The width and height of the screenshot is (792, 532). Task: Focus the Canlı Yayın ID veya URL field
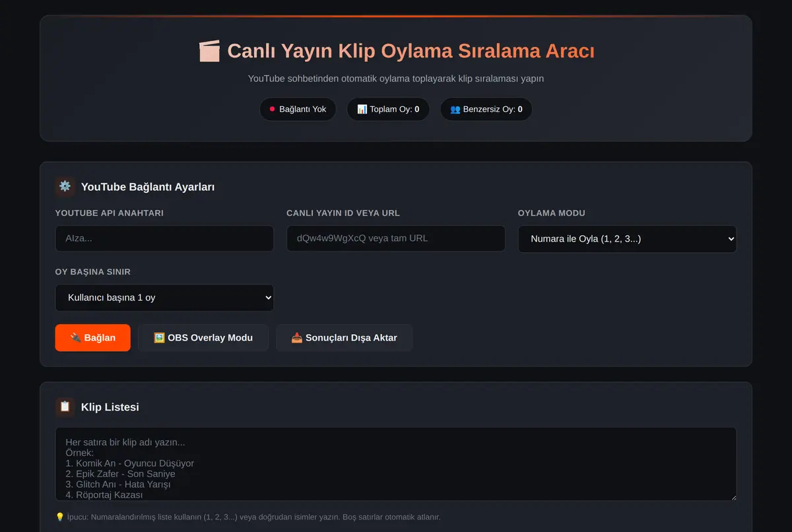click(x=396, y=238)
